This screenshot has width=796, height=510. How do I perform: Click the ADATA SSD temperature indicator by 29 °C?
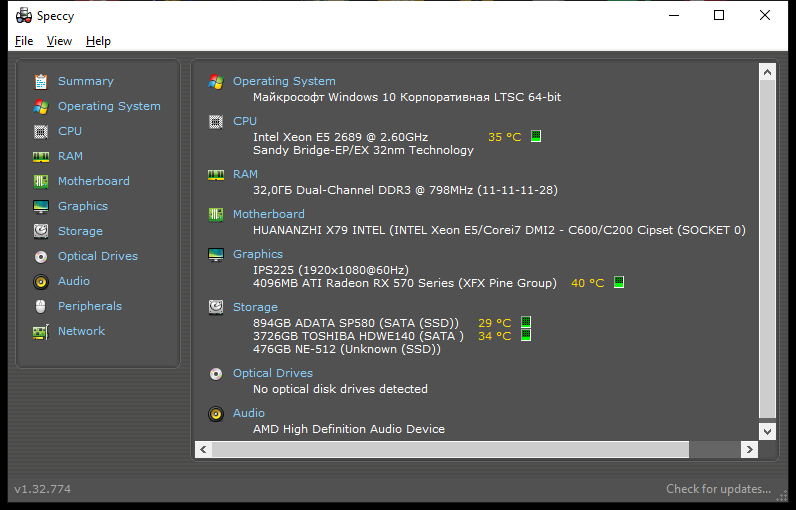(x=526, y=322)
